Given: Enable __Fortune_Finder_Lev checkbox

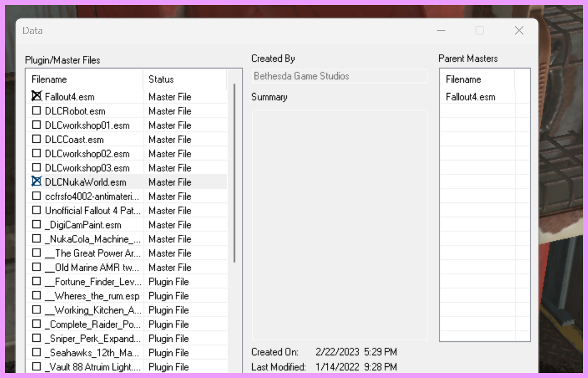Looking at the screenshot, I should 36,281.
